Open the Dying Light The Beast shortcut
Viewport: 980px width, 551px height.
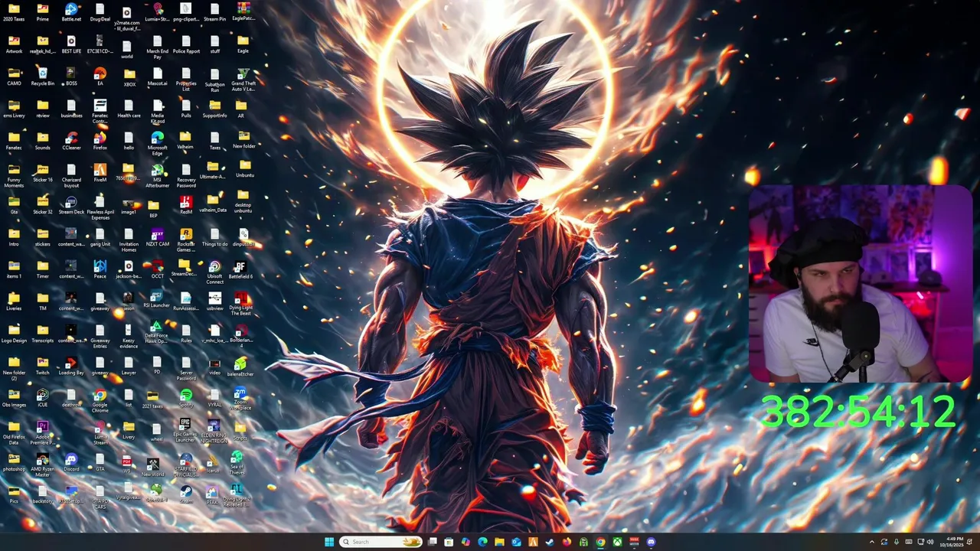coord(241,304)
